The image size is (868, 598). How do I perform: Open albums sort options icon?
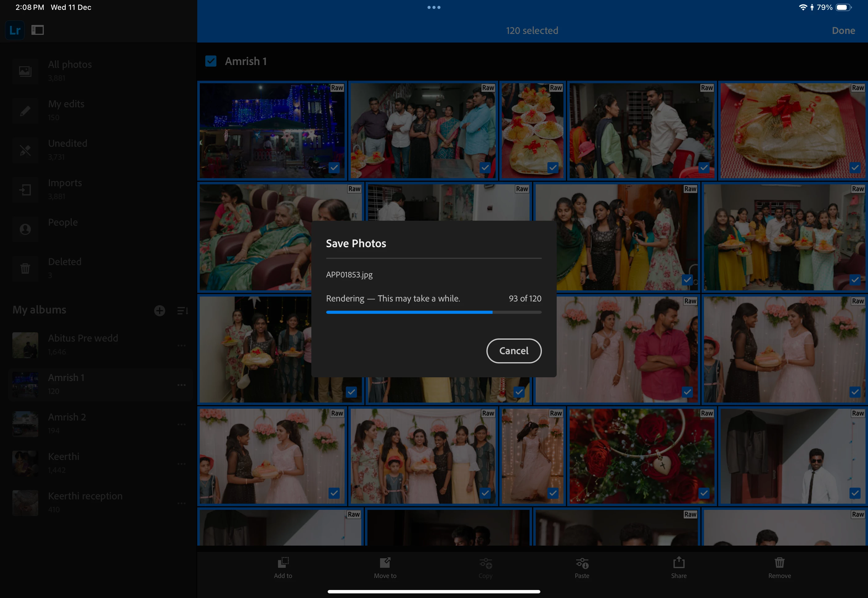pos(182,311)
